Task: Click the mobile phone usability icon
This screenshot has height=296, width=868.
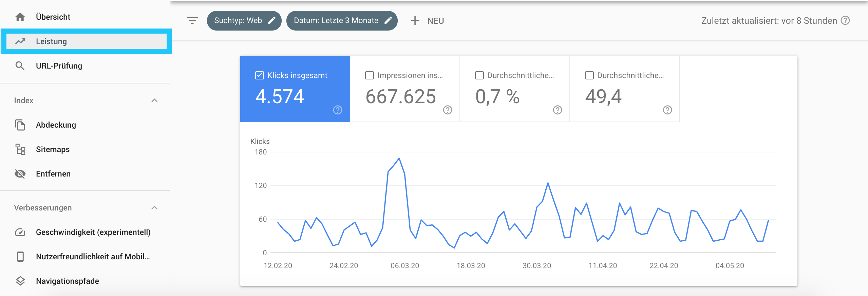Action: pos(20,257)
